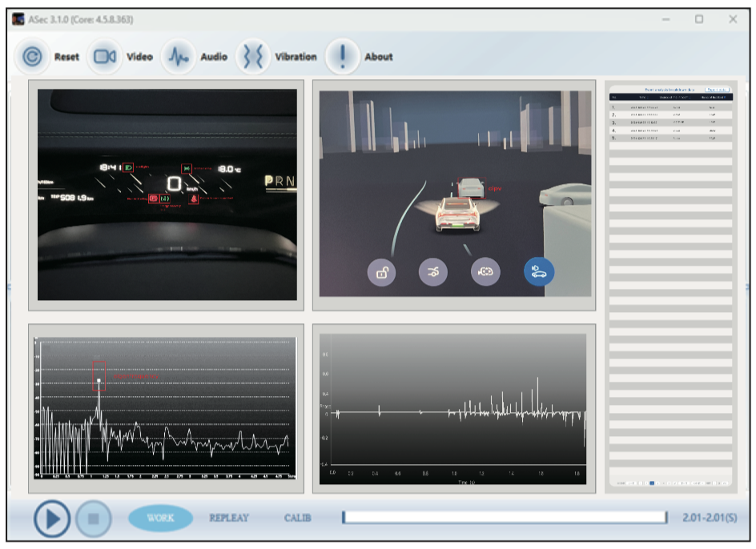Maximize the ASec window
Viewport: 756px width, 549px height.
[699, 19]
